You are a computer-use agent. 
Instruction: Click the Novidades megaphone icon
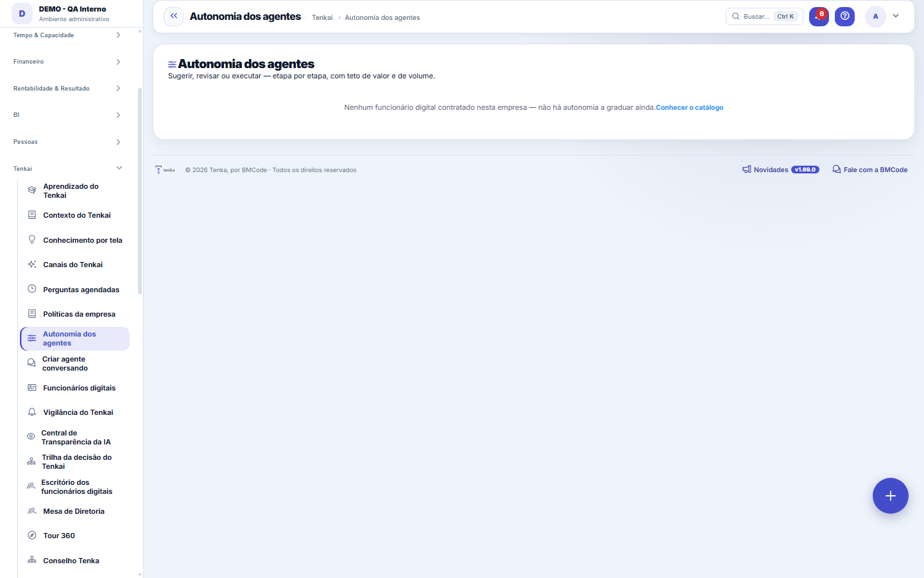747,170
